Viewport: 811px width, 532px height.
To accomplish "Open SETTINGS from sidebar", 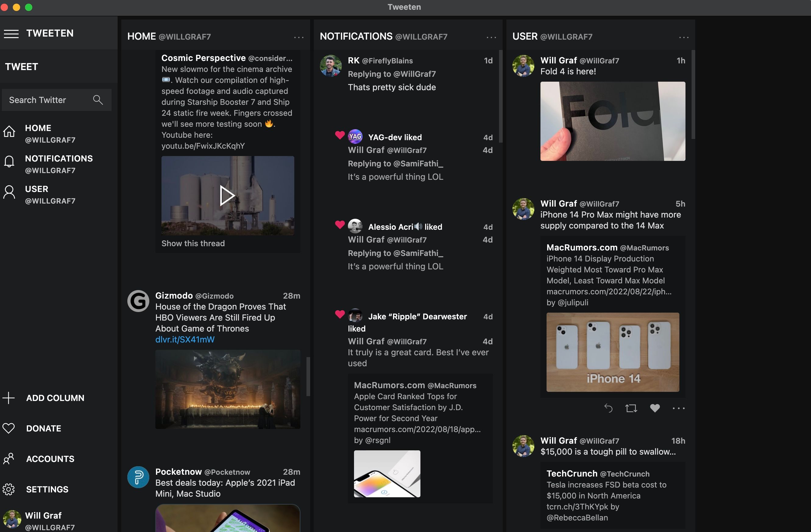I will (x=58, y=489).
